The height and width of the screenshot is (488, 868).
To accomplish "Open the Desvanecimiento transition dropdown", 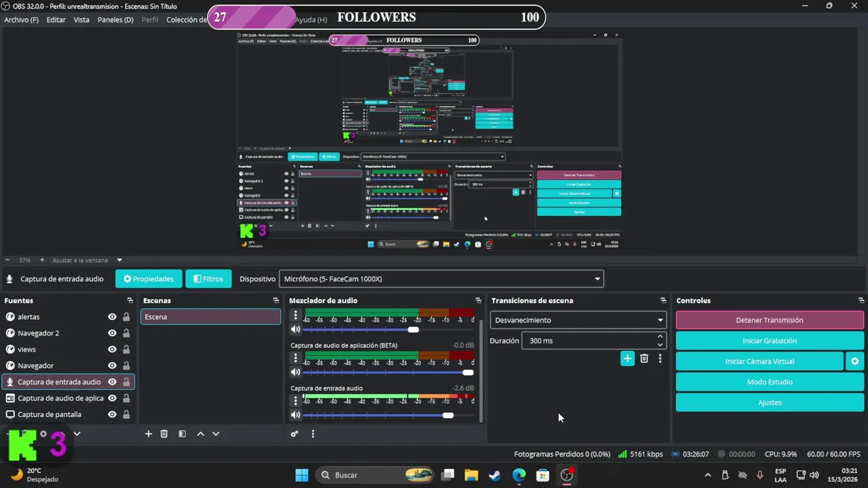I will point(578,320).
